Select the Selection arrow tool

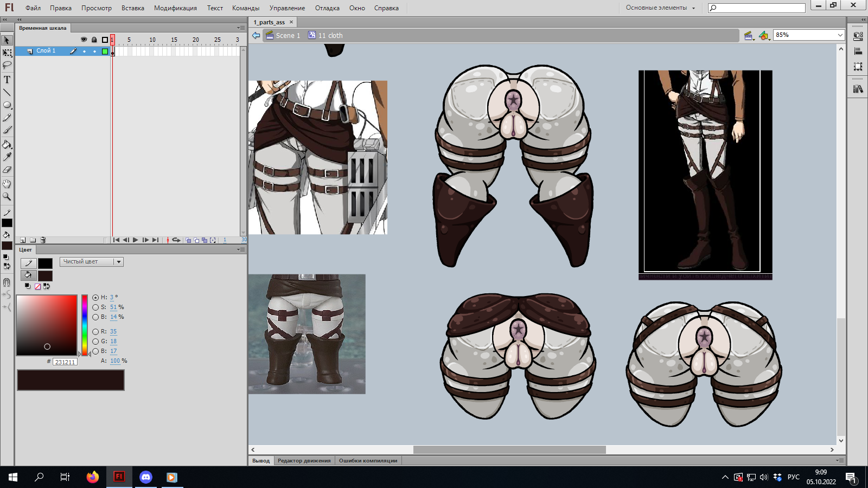click(7, 40)
